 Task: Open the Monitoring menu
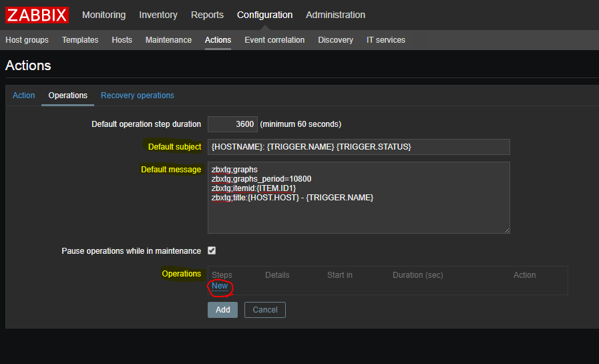pos(104,15)
